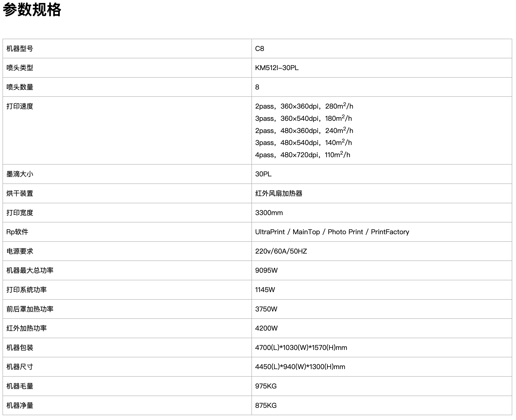This screenshot has height=420, width=516.
Task: Select the 220v/60A/50HZ power requirement
Action: (x=281, y=251)
